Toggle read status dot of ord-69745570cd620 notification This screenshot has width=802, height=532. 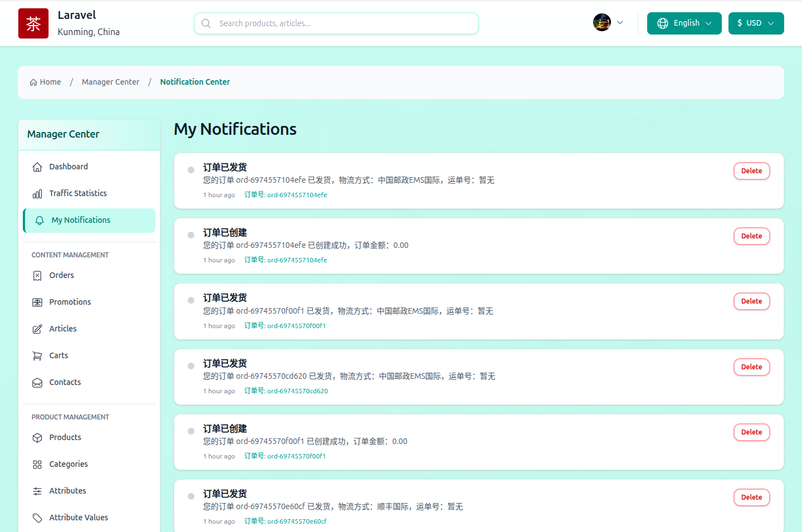point(191,366)
